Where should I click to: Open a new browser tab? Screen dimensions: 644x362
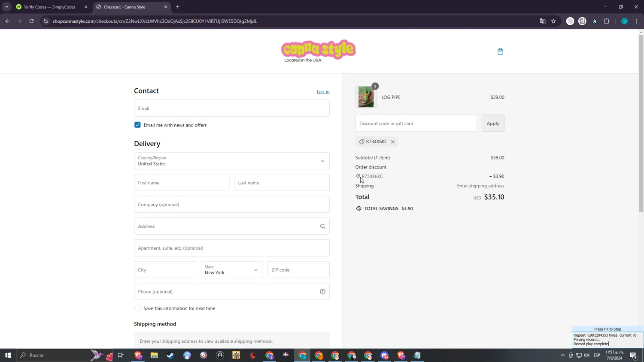tap(177, 7)
